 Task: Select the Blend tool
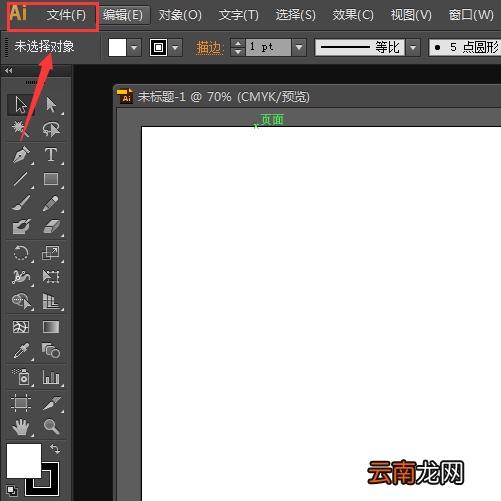click(x=51, y=351)
